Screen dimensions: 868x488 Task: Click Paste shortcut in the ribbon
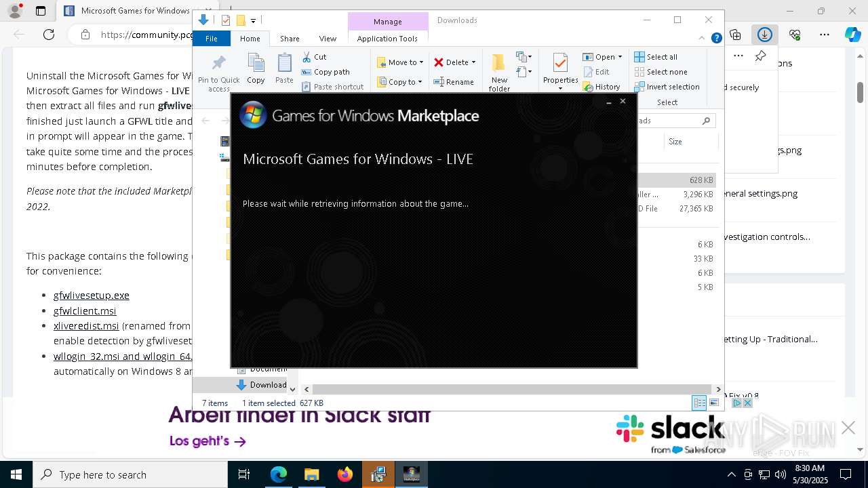click(332, 87)
